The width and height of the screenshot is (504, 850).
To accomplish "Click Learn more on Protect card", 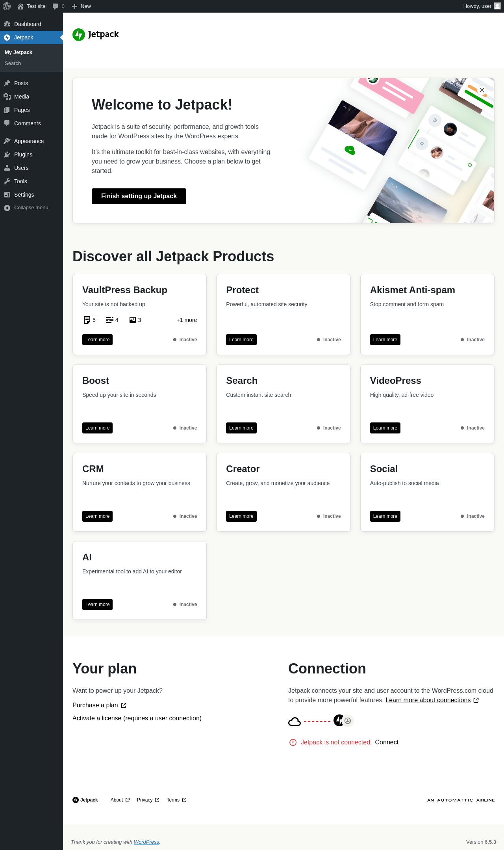I will 241,340.
